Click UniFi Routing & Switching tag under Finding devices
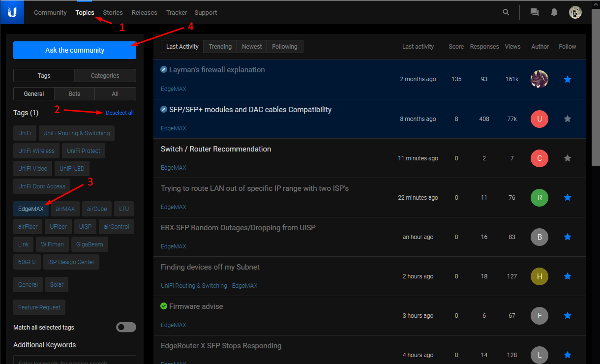 coord(194,286)
